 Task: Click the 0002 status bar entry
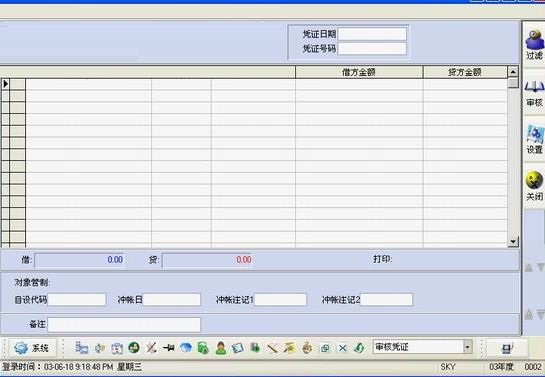coord(533,367)
